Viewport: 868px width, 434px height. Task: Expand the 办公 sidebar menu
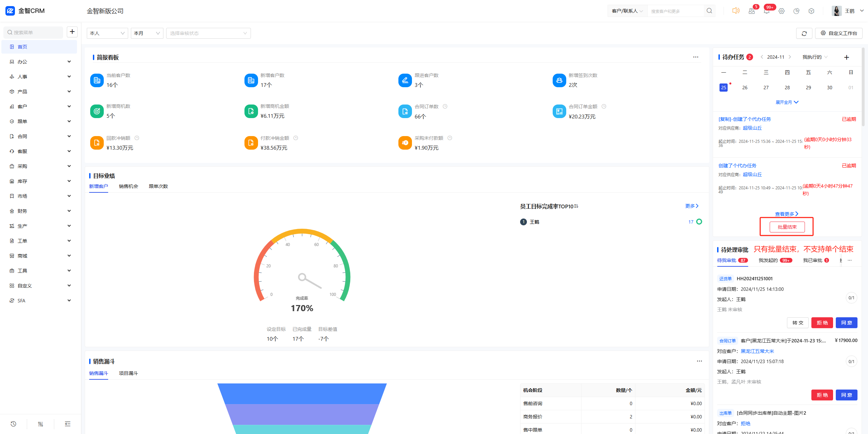pos(40,62)
